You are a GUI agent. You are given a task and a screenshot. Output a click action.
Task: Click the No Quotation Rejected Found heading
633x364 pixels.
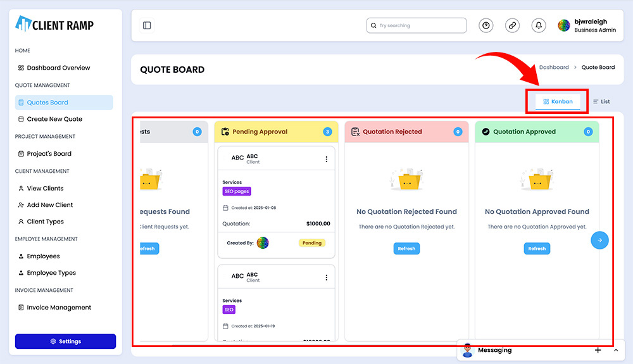[406, 212]
